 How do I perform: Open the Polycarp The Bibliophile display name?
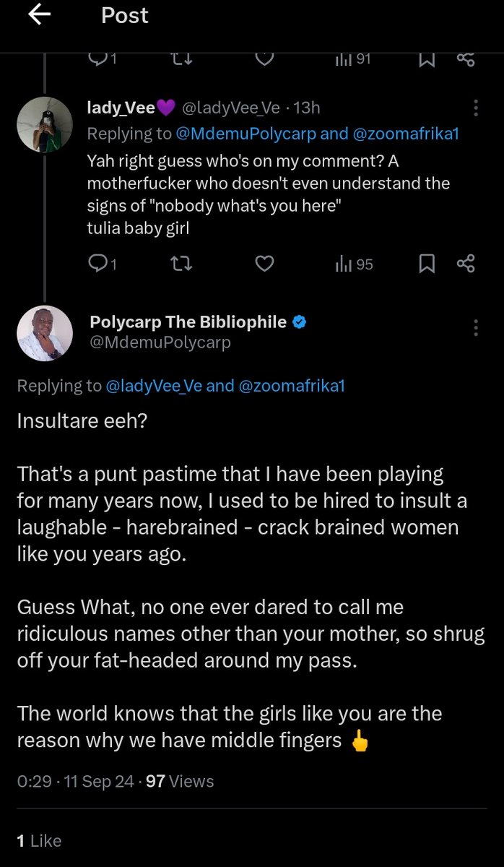(x=188, y=322)
